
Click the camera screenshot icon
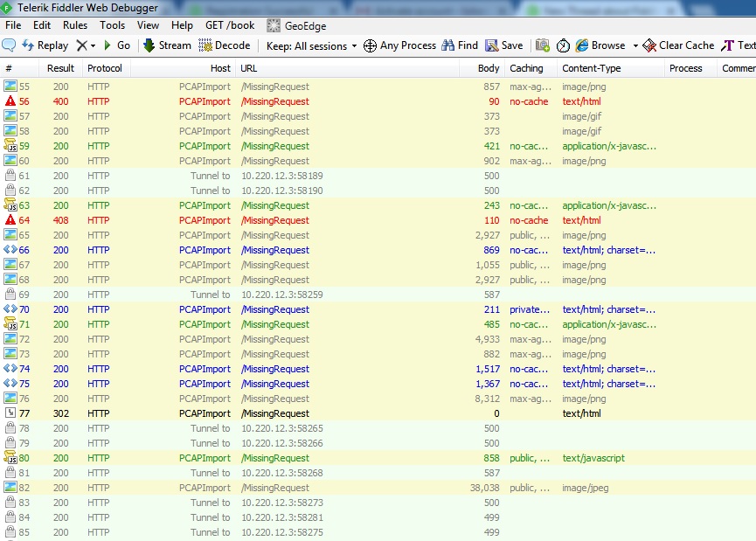(x=543, y=45)
